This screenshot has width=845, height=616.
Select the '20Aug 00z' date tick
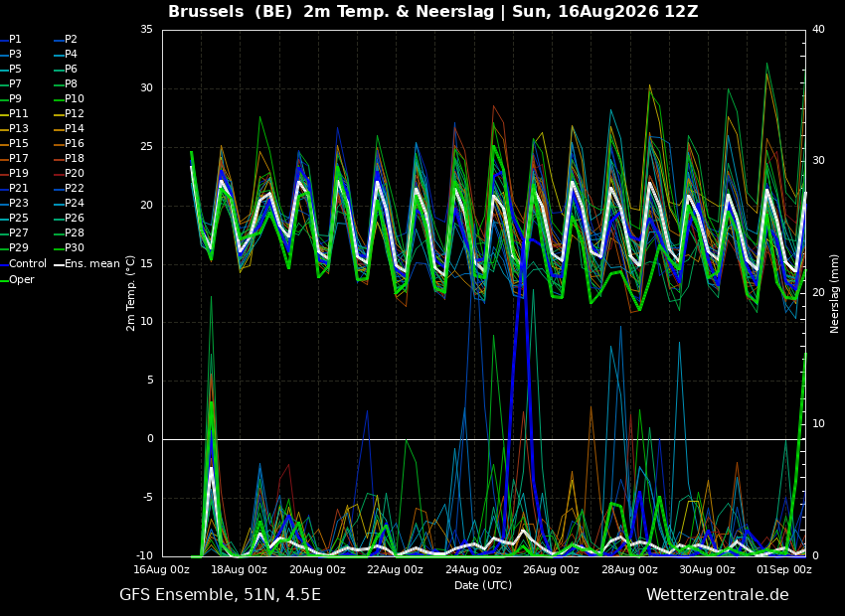317,569
